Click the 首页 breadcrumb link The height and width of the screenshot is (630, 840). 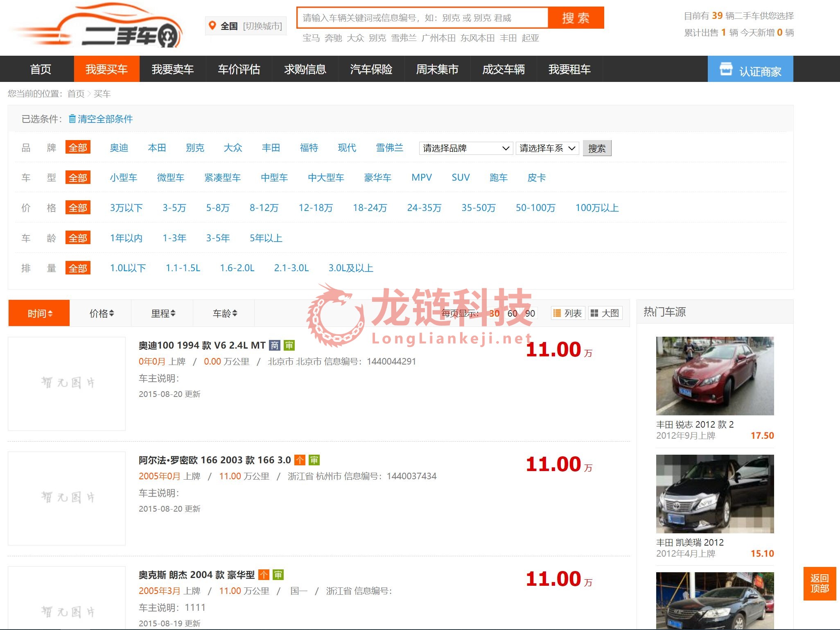tap(76, 94)
